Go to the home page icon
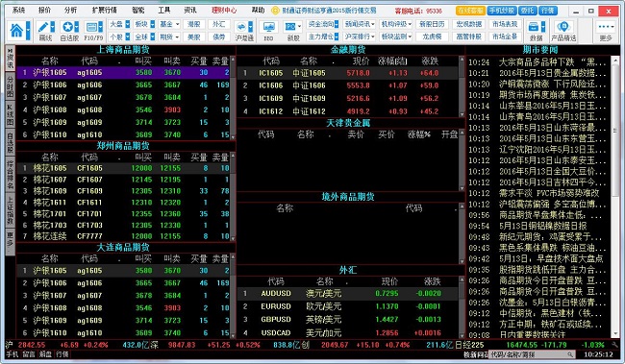 (16, 31)
